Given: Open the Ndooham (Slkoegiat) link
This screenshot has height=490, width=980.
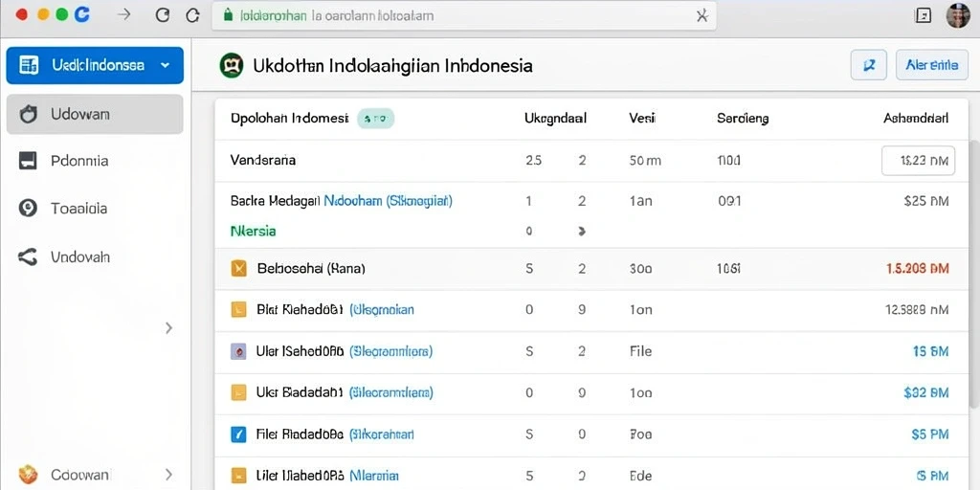Looking at the screenshot, I should tap(389, 201).
